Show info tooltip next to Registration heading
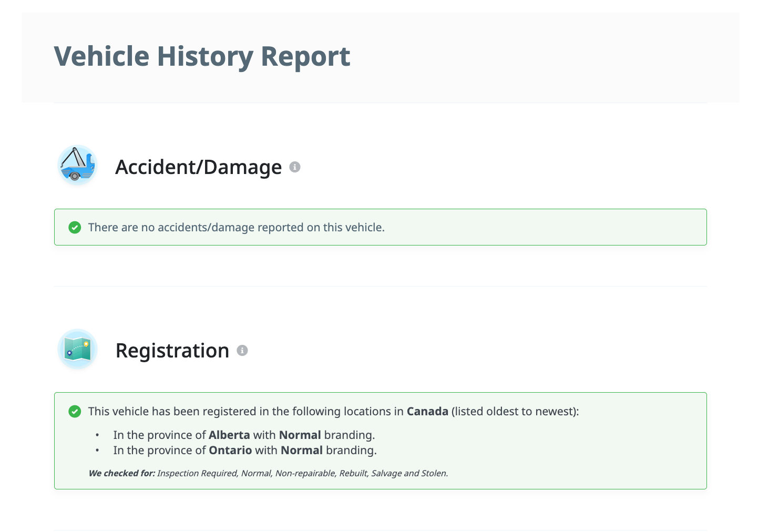758x532 pixels. [x=242, y=351]
